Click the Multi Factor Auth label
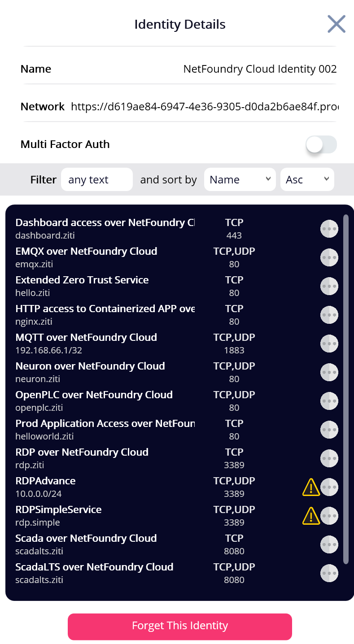Image resolution: width=354 pixels, height=644 pixels. 65,144
